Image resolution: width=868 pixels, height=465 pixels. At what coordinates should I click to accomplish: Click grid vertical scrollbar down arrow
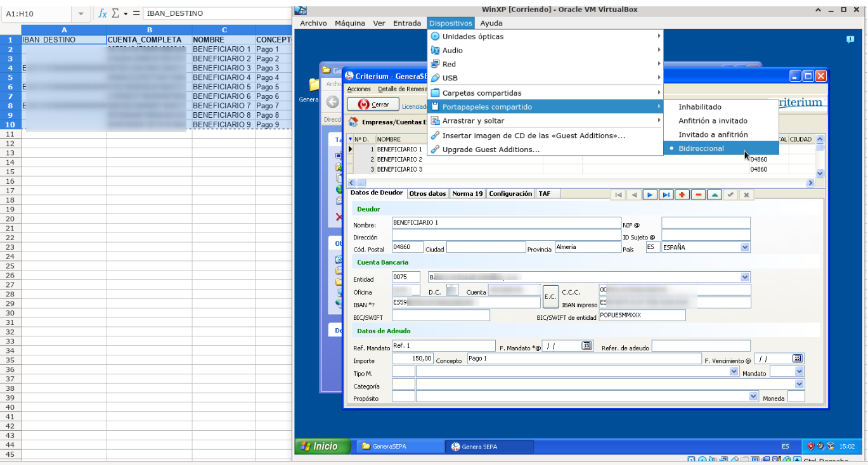point(820,173)
